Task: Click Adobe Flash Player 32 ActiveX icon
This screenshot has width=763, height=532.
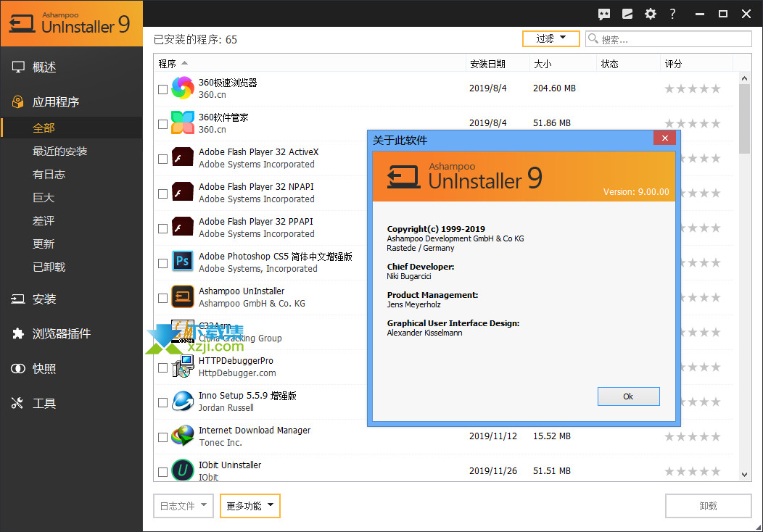Action: coord(183,157)
